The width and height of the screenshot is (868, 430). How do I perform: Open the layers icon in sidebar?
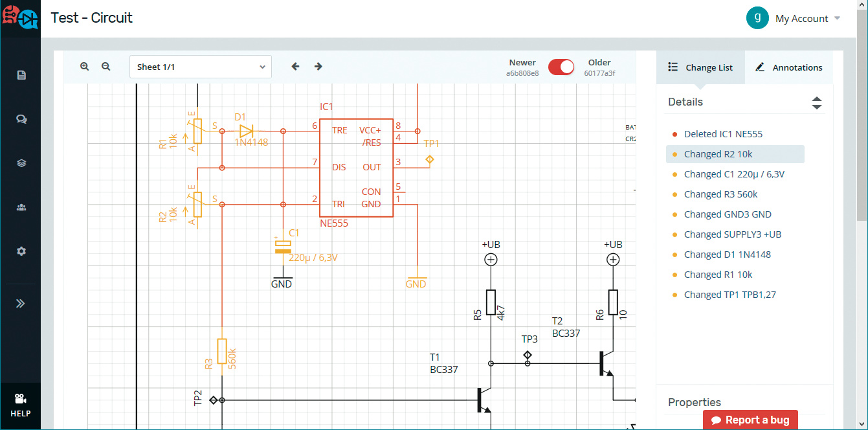[21, 163]
